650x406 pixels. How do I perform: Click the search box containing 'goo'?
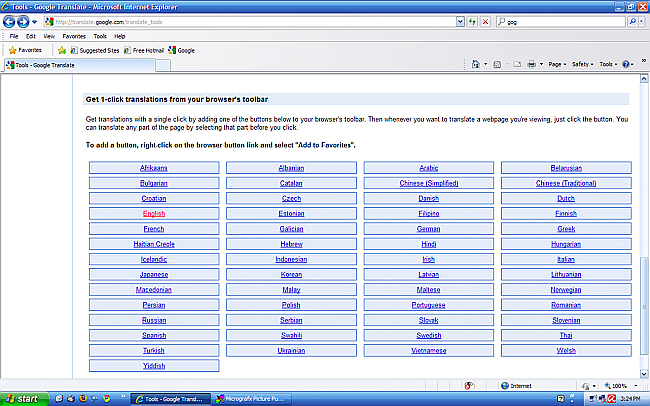pos(560,22)
